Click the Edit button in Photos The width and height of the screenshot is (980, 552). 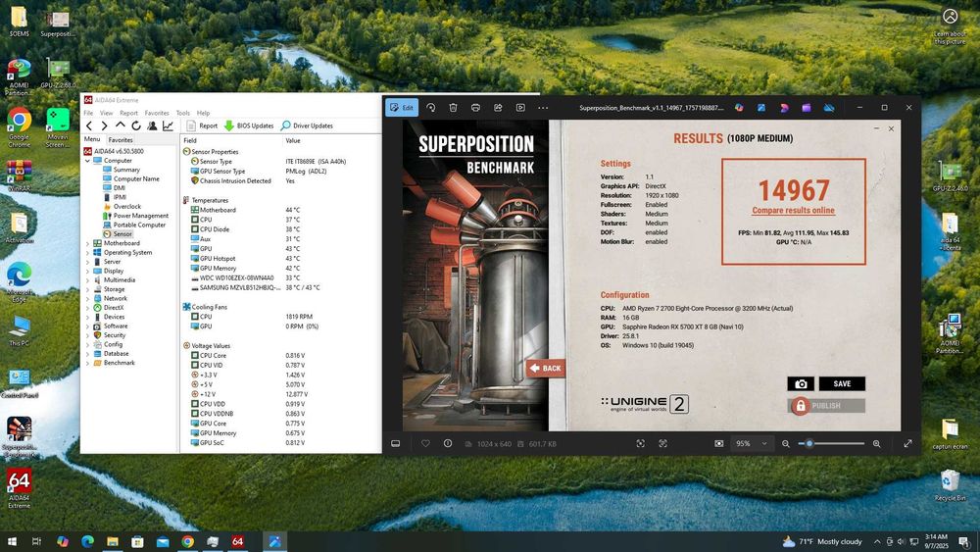[x=402, y=108]
